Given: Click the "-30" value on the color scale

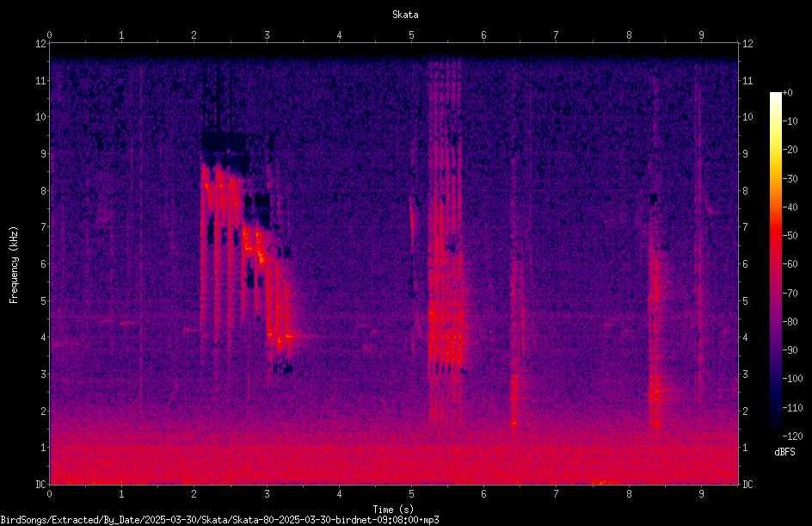Looking at the screenshot, I should [790, 179].
